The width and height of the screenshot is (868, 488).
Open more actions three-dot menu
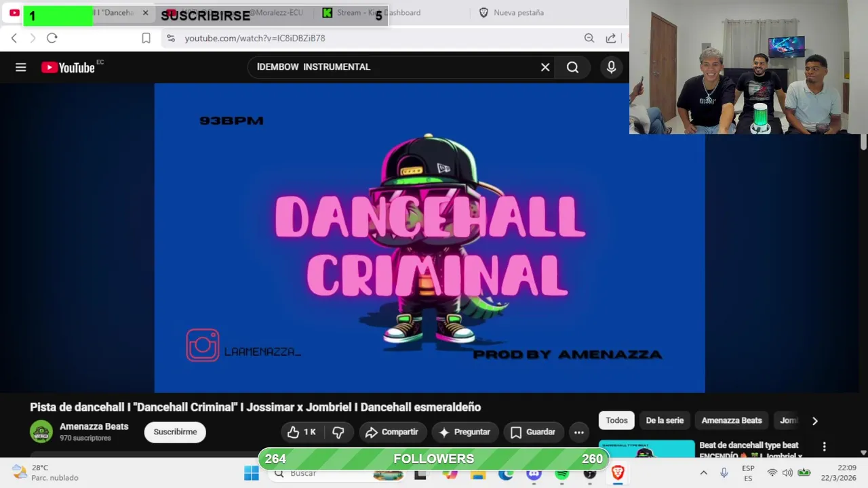578,432
